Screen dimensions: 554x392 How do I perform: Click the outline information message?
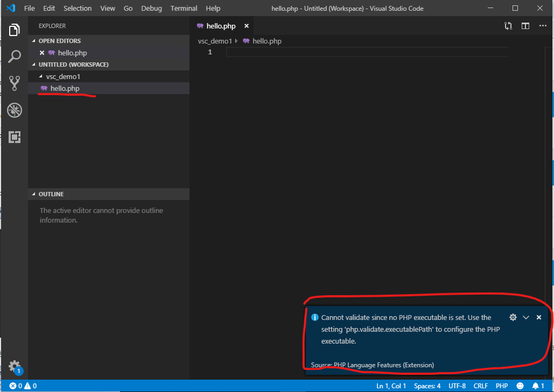(101, 215)
